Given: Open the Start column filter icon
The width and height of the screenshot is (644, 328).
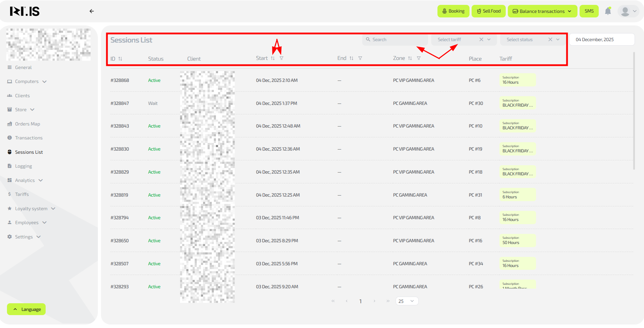Looking at the screenshot, I should (x=281, y=58).
